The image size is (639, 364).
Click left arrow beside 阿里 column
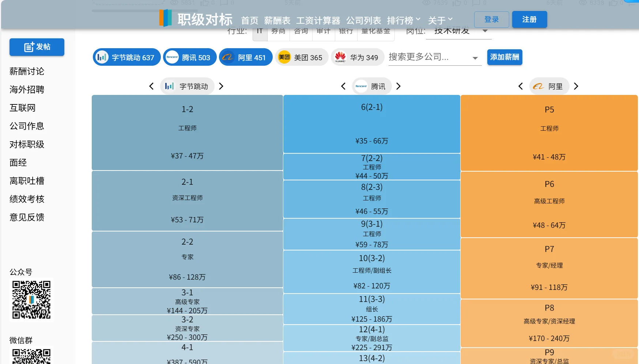pos(521,86)
